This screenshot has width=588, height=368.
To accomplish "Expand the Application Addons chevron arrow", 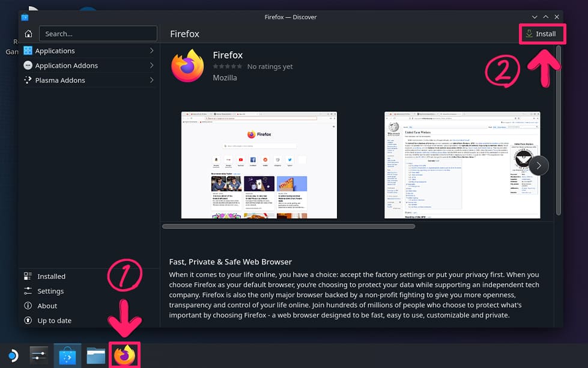I will [x=151, y=66].
